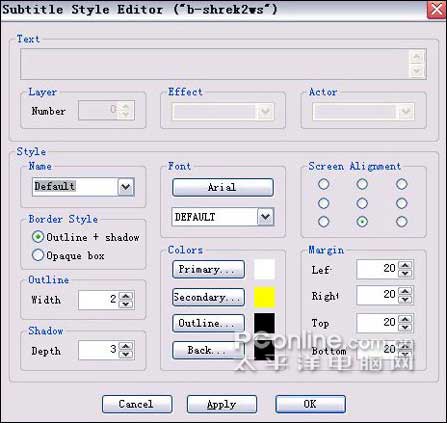This screenshot has height=423, width=447.
Task: Click the white primary color swatch
Action: click(265, 269)
